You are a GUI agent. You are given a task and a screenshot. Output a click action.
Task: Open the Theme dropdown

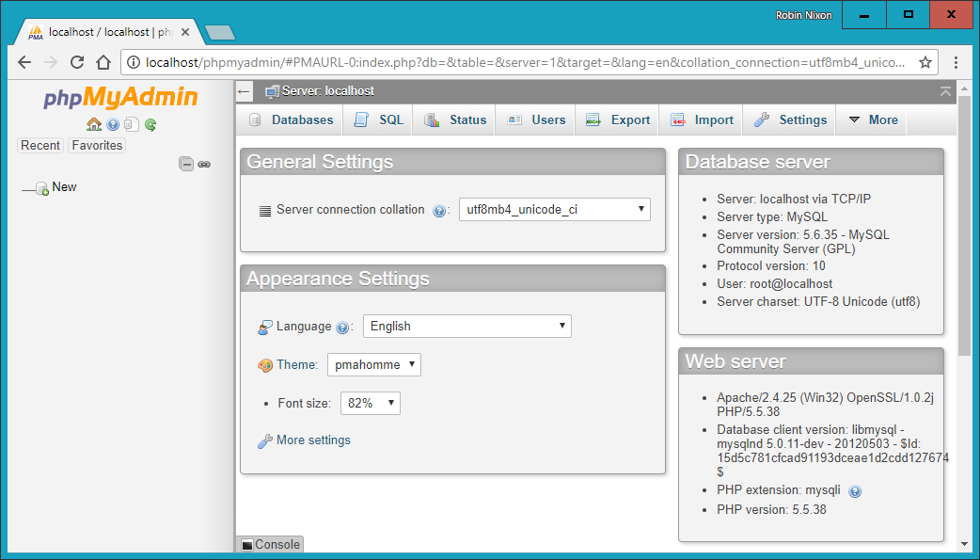coord(373,365)
